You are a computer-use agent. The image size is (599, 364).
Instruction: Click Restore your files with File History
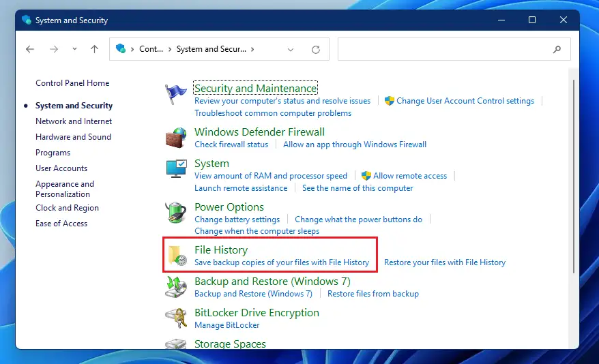(445, 262)
